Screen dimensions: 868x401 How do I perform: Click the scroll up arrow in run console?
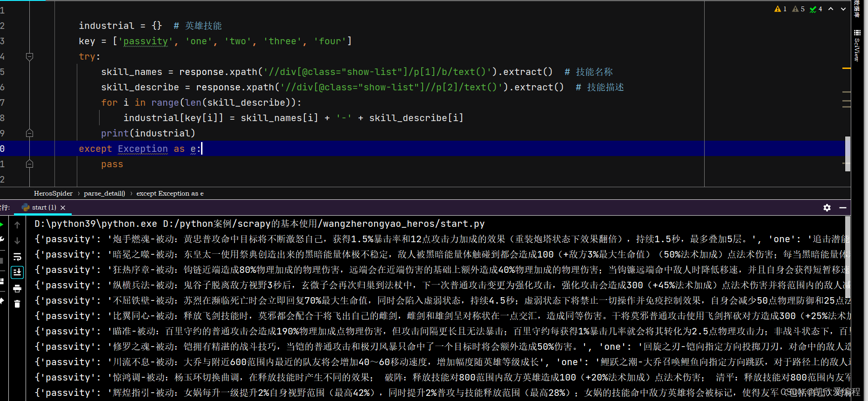tap(17, 225)
